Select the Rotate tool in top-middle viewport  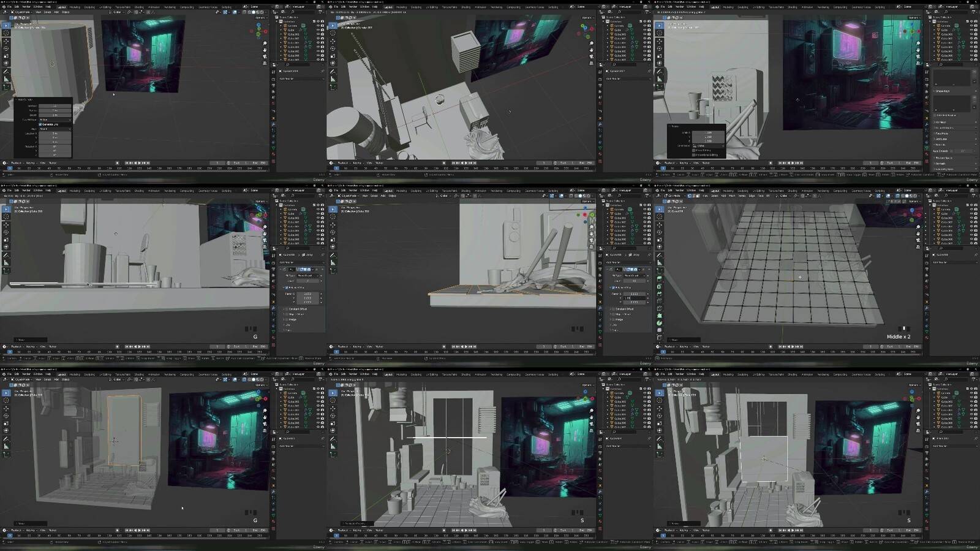(333, 48)
